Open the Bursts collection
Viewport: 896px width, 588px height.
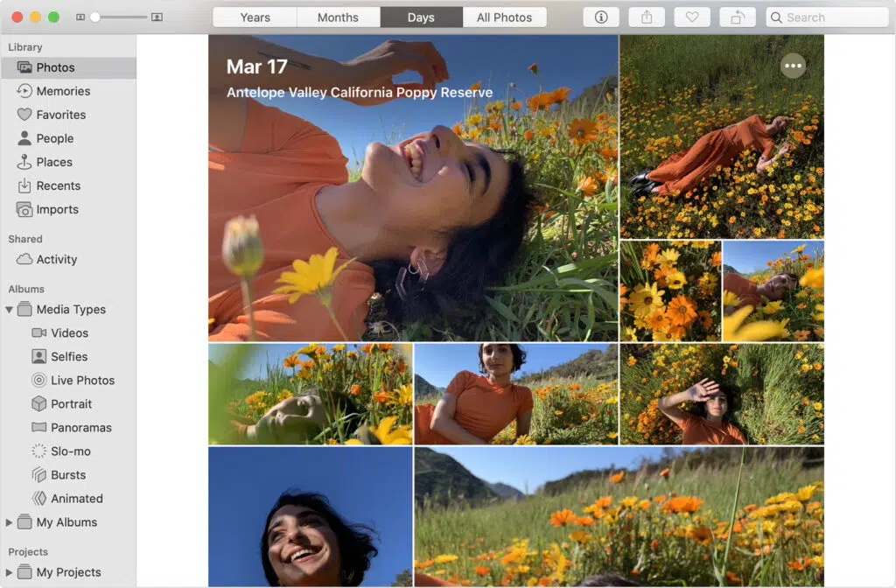[59, 474]
